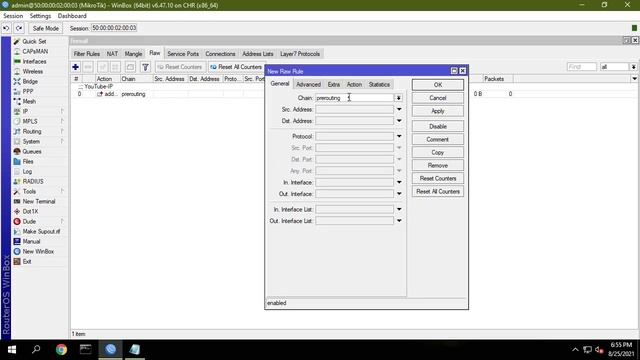This screenshot has height=360, width=640.
Task: Click the Redo arrow icon
Action: 19,28
